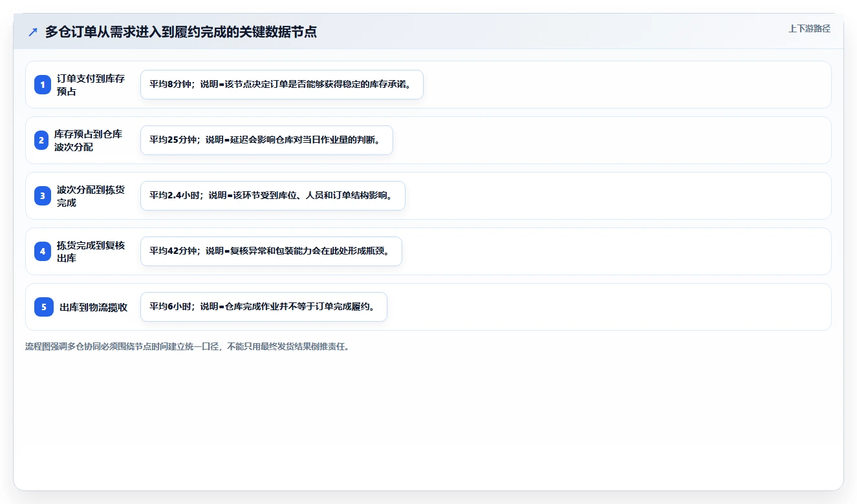Open the 平均25分钟 description box
Screen dimensions: 857x504
(266, 140)
